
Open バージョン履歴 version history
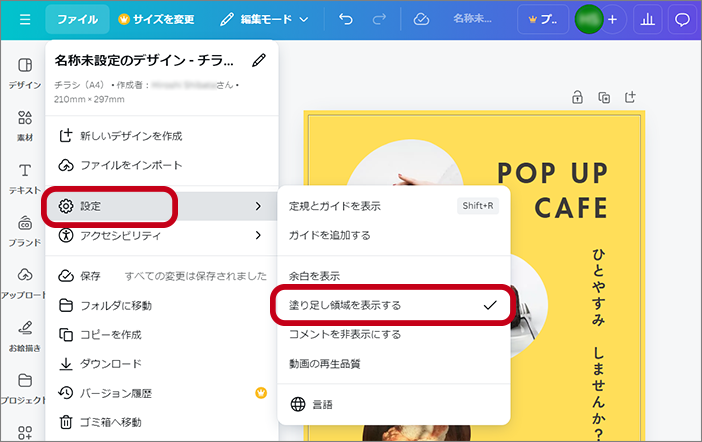[x=162, y=393]
